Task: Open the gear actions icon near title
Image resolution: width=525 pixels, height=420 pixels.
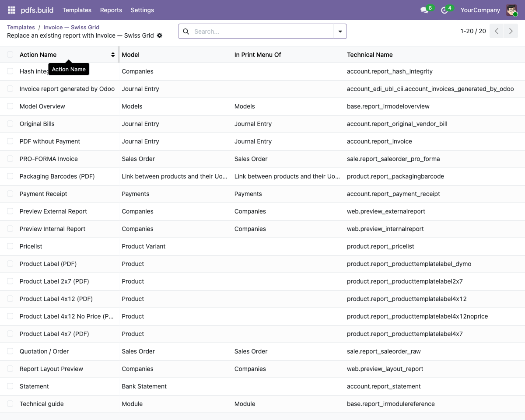Action: [x=160, y=35]
